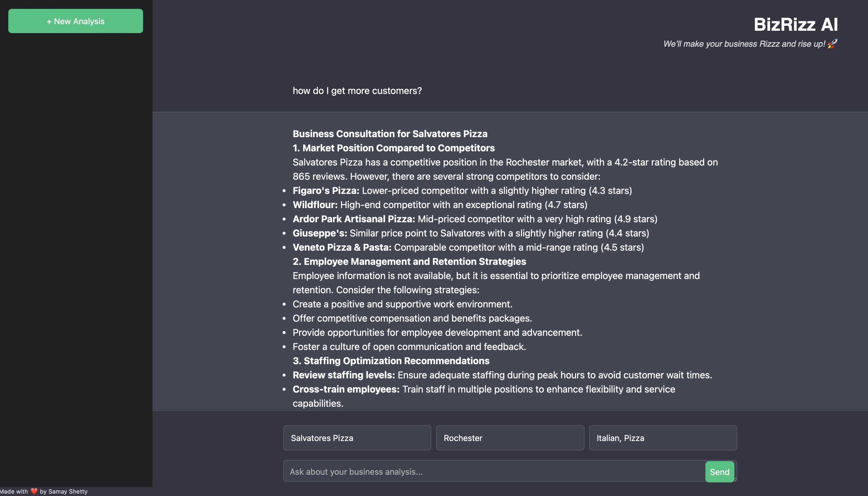Viewport: 868px width, 496px height.
Task: Click the Ardor Park Artisanal Pizza label
Action: click(354, 219)
